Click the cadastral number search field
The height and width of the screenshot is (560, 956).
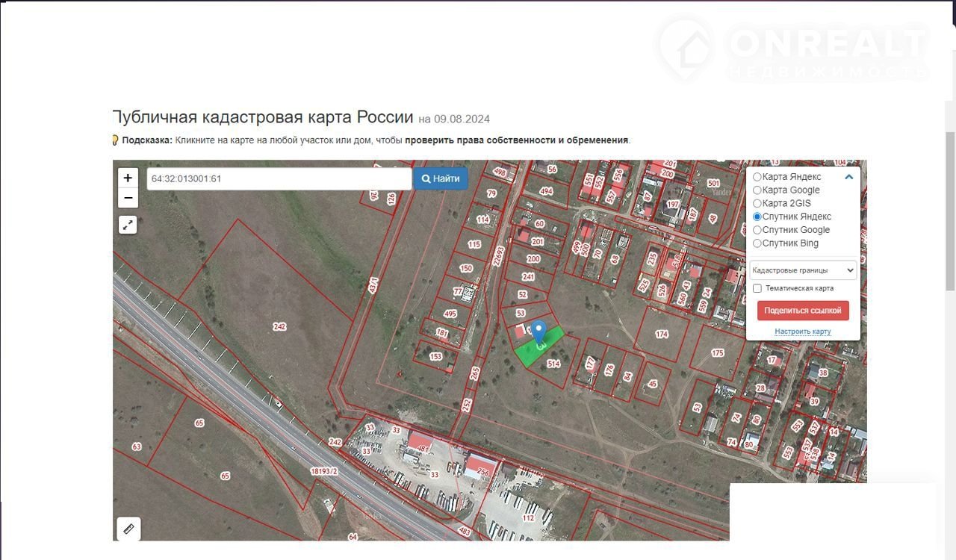279,179
